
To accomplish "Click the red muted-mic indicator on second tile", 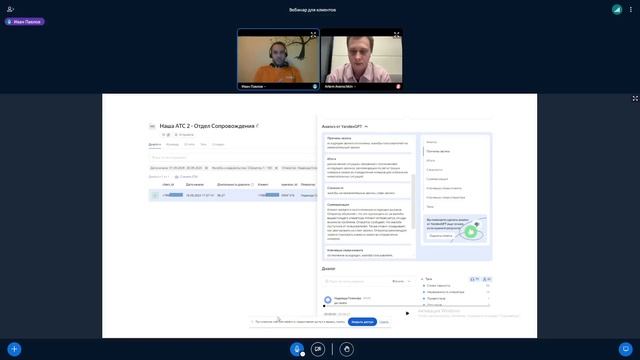I will click(398, 87).
